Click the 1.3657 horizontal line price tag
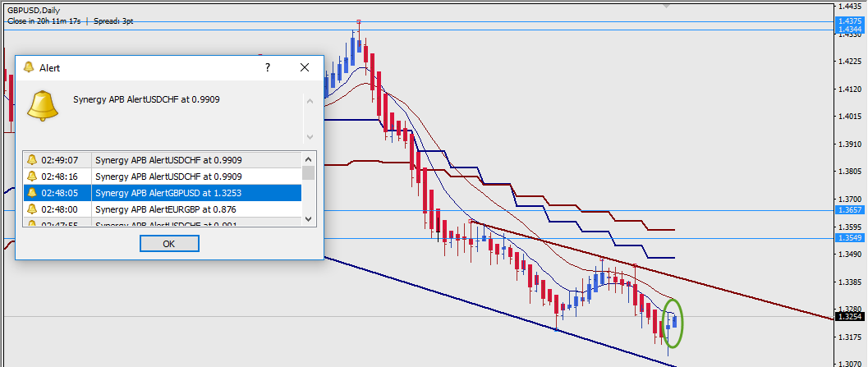This screenshot has width=868, height=367. (x=849, y=210)
